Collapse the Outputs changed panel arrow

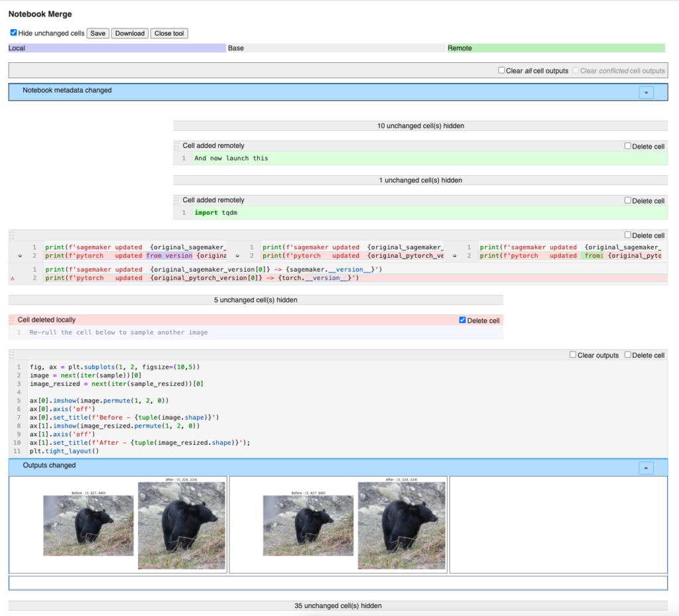[645, 467]
